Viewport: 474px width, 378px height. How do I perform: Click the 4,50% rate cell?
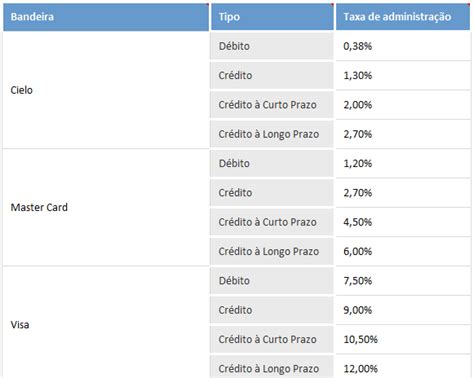pos(403,222)
